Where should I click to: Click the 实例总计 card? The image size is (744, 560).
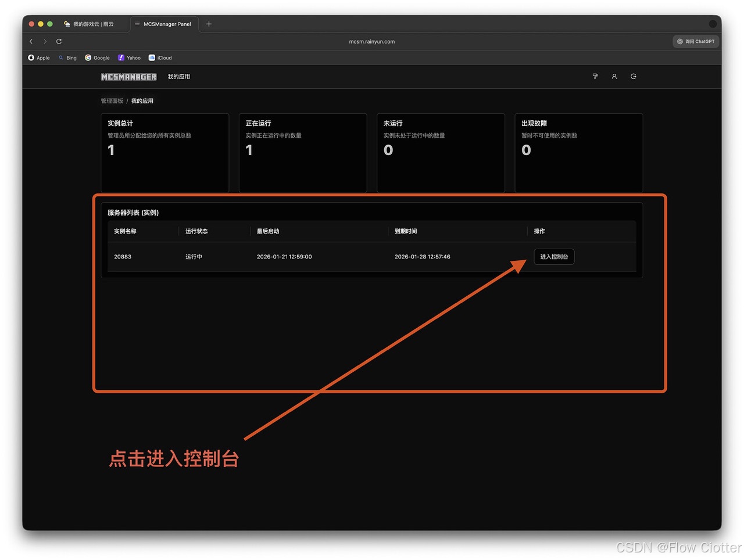click(165, 153)
